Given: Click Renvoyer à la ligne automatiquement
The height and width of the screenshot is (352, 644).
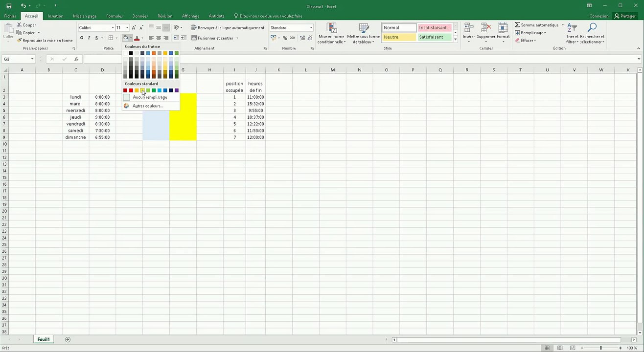Looking at the screenshot, I should tap(228, 28).
